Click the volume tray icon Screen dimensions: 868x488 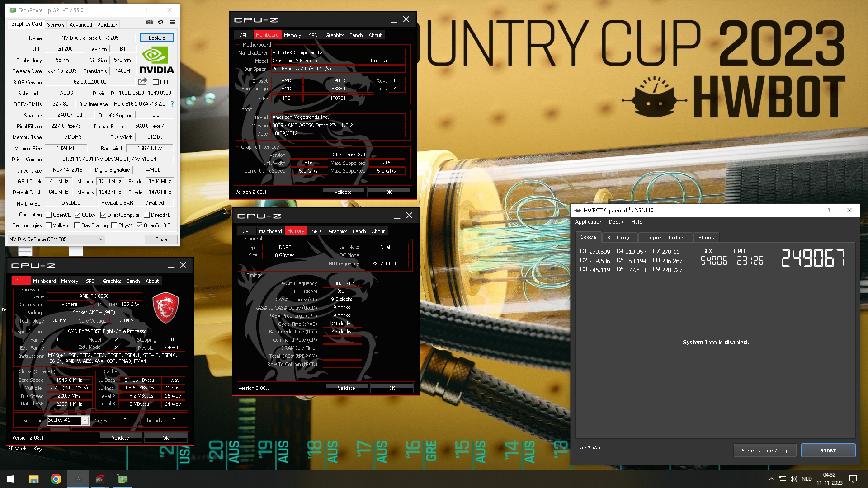point(793,479)
